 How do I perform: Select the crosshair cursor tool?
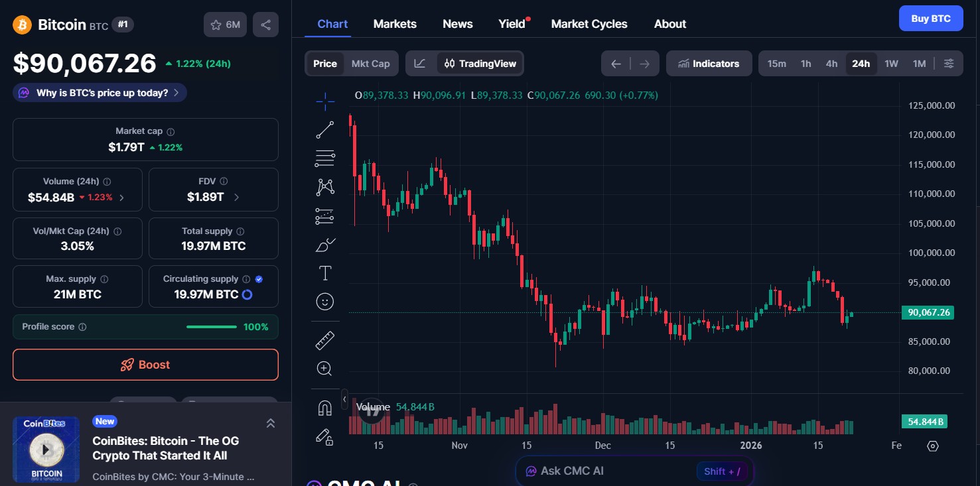tap(324, 101)
